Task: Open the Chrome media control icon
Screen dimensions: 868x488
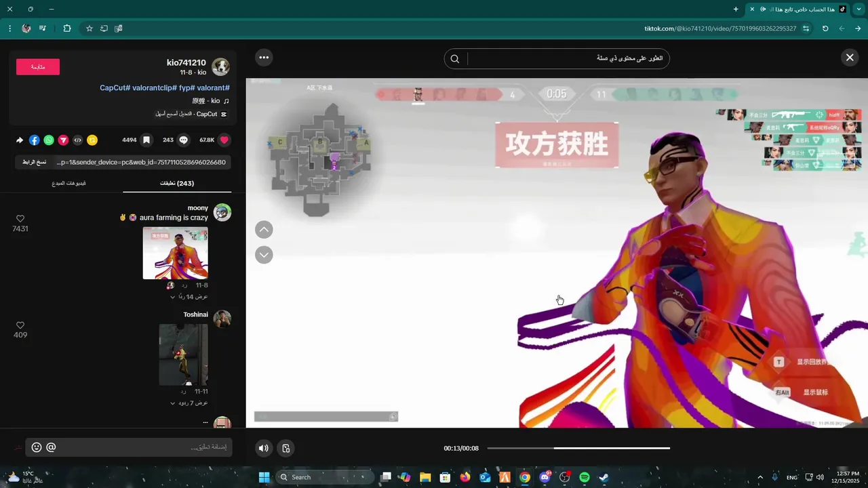Action: click(43, 28)
